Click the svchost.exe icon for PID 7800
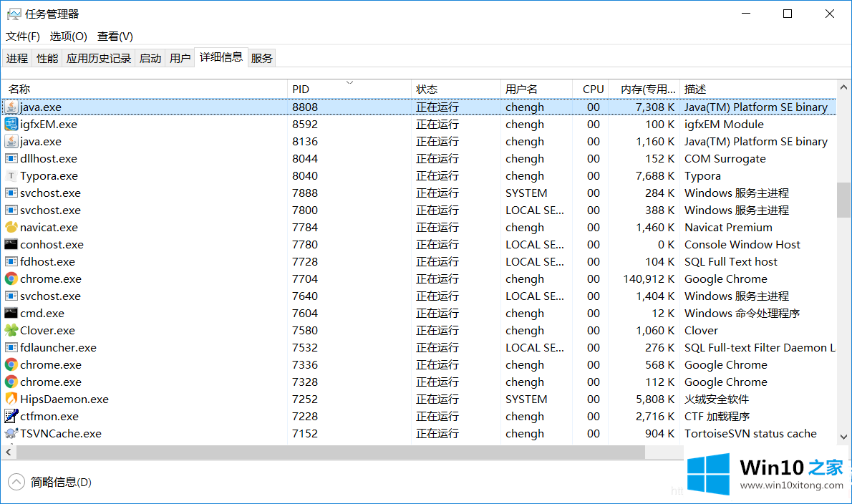 click(x=11, y=210)
